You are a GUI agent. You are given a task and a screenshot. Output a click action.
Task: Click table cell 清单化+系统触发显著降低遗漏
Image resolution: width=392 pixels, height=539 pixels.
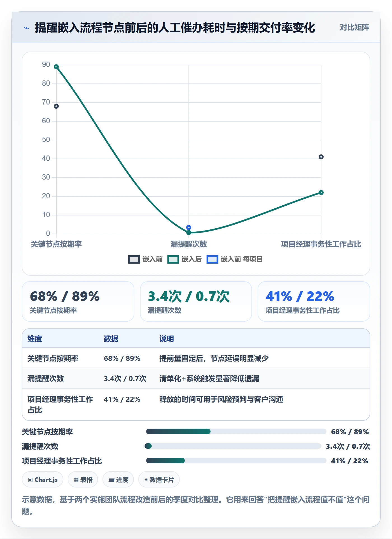point(209,378)
